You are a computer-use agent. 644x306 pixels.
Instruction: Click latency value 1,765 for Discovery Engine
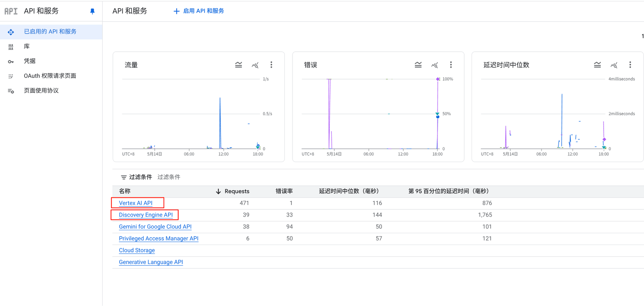click(485, 215)
